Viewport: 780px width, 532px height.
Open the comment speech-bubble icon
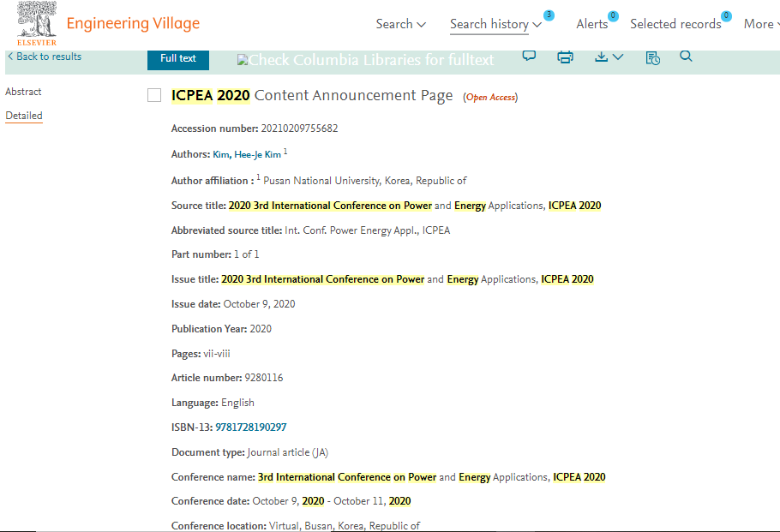[529, 57]
